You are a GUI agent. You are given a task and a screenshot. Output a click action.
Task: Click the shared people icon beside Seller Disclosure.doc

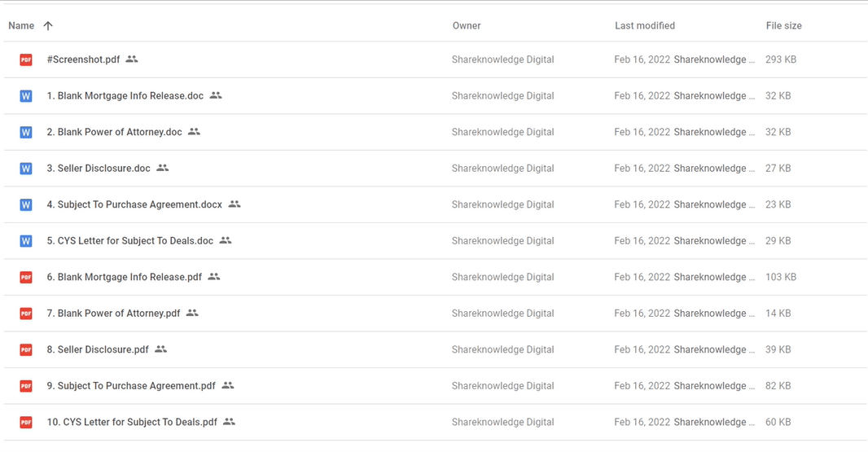(162, 168)
